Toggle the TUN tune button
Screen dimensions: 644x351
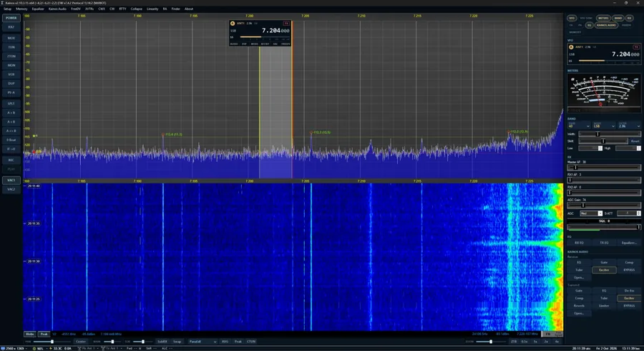click(11, 47)
